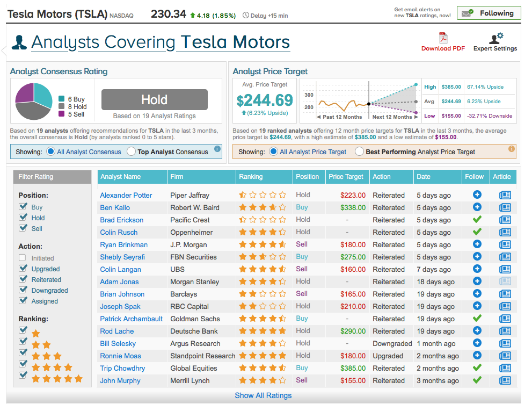This screenshot has height=404, width=532.
Task: Click the $244.69 average price target
Action: (x=265, y=100)
